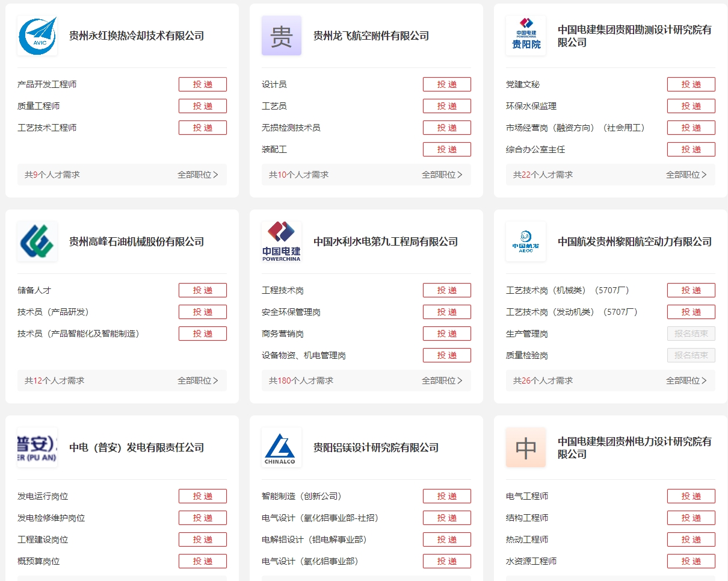The width and height of the screenshot is (728, 581).
Task: Apply (投递) for 设计员
Action: (447, 84)
